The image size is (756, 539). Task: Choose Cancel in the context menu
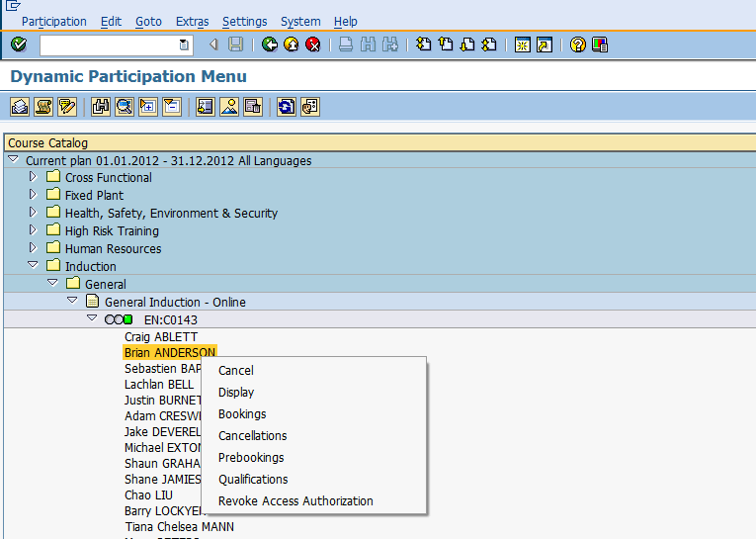[x=313, y=371]
